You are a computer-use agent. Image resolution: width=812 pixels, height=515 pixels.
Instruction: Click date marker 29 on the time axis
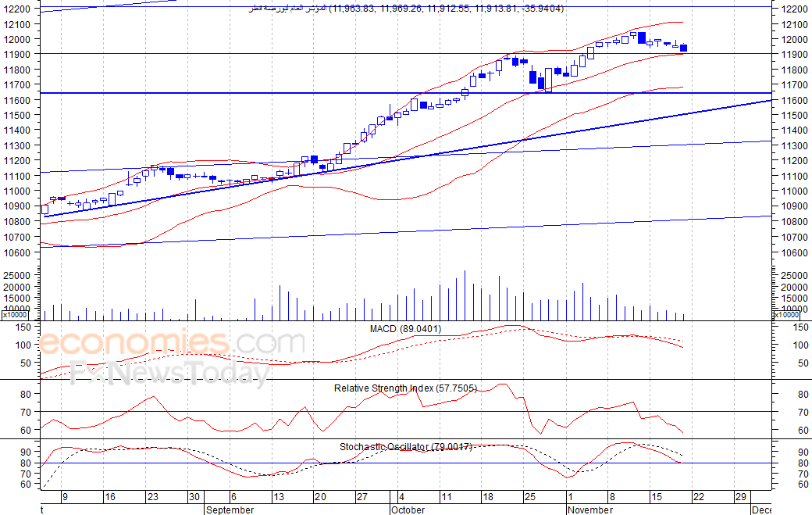(741, 497)
